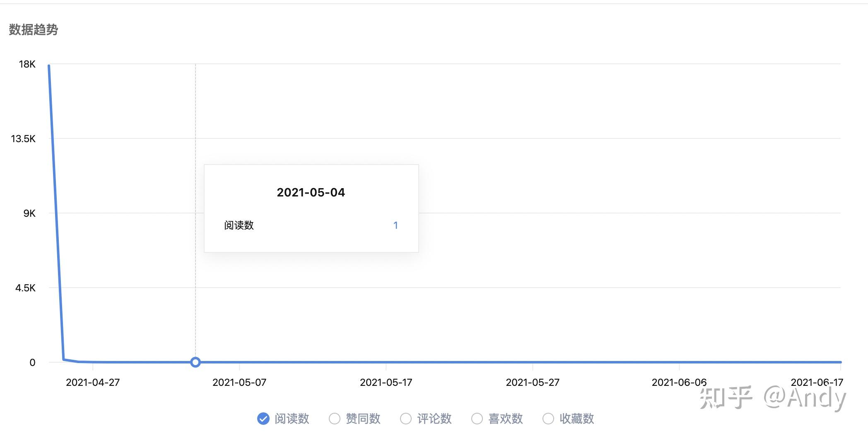Click the 2021-06-06 x-axis date label
The image size is (868, 436).
[679, 382]
